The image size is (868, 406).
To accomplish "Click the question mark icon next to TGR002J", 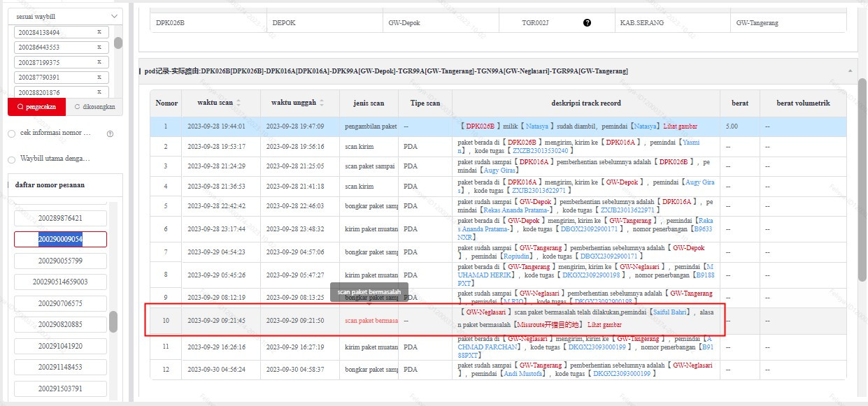I will pos(587,22).
